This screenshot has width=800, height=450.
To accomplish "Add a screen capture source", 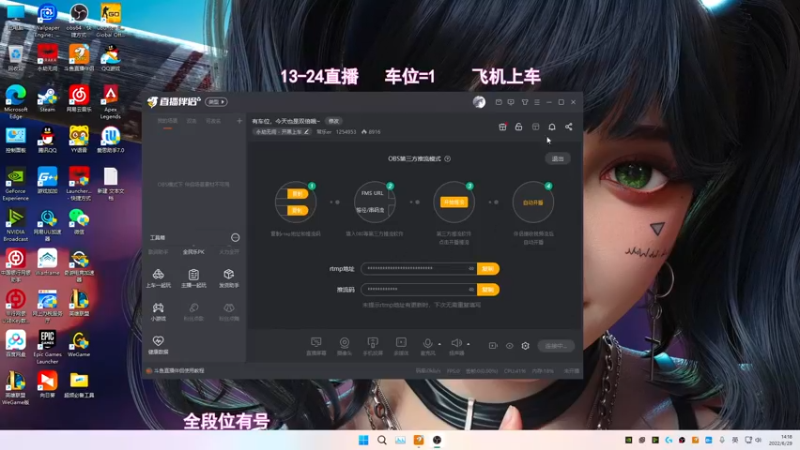I will pos(316,346).
